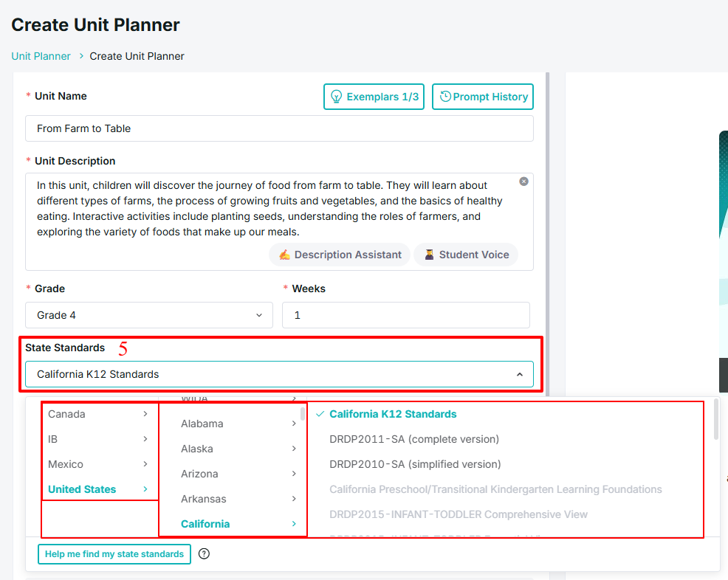Click the Unit Name text field

click(279, 128)
